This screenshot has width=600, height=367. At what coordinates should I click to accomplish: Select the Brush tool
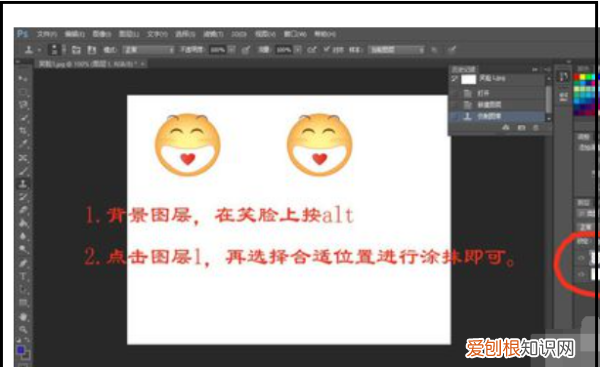pyautogui.click(x=23, y=171)
